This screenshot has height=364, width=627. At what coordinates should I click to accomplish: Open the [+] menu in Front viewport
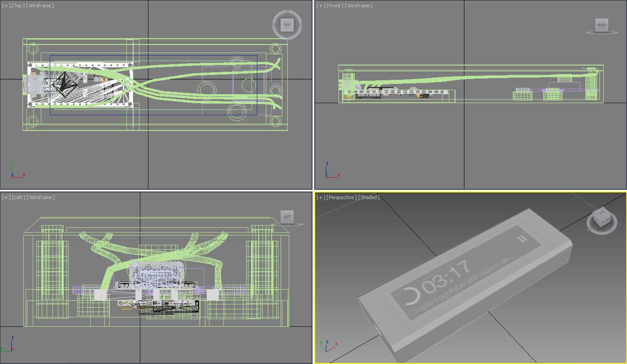pyautogui.click(x=321, y=6)
